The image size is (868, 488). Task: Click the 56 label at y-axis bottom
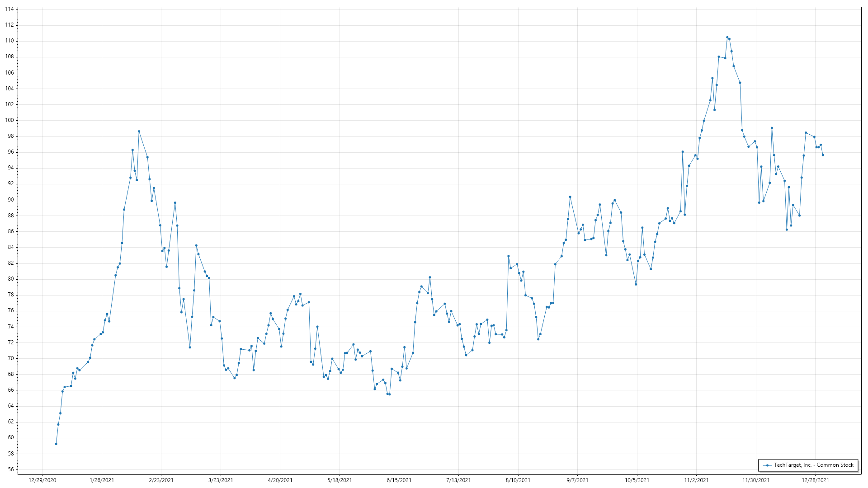coord(11,469)
